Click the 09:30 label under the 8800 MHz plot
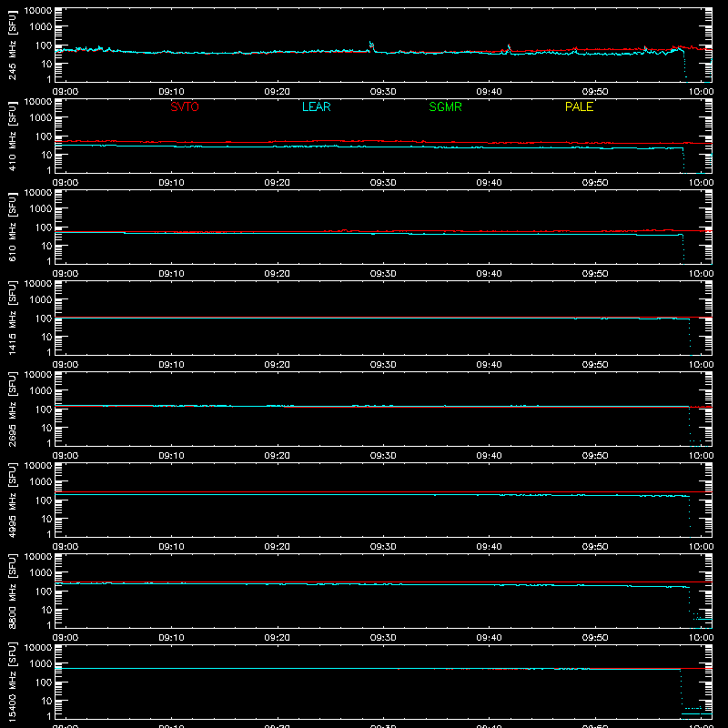 click(383, 638)
